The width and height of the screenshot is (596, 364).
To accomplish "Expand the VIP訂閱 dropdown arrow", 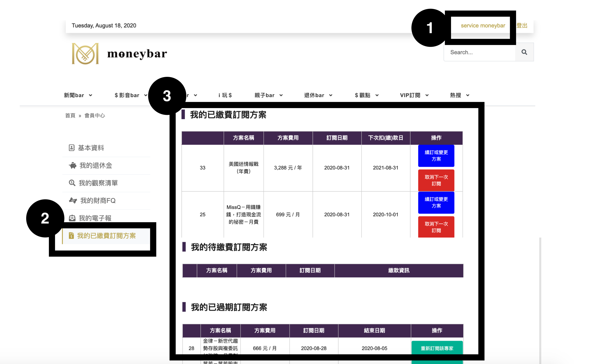I will pyautogui.click(x=427, y=95).
